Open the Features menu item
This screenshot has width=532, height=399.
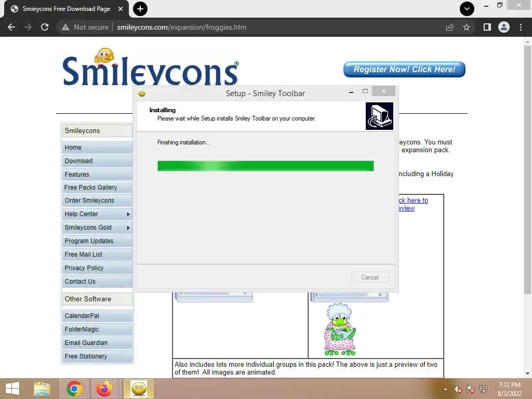97,175
